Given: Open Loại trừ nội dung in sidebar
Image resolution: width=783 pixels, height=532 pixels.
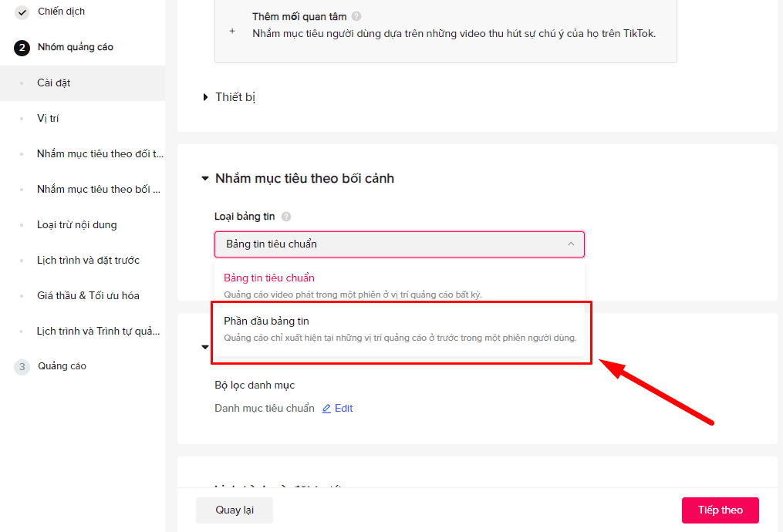Looking at the screenshot, I should pyautogui.click(x=76, y=225).
